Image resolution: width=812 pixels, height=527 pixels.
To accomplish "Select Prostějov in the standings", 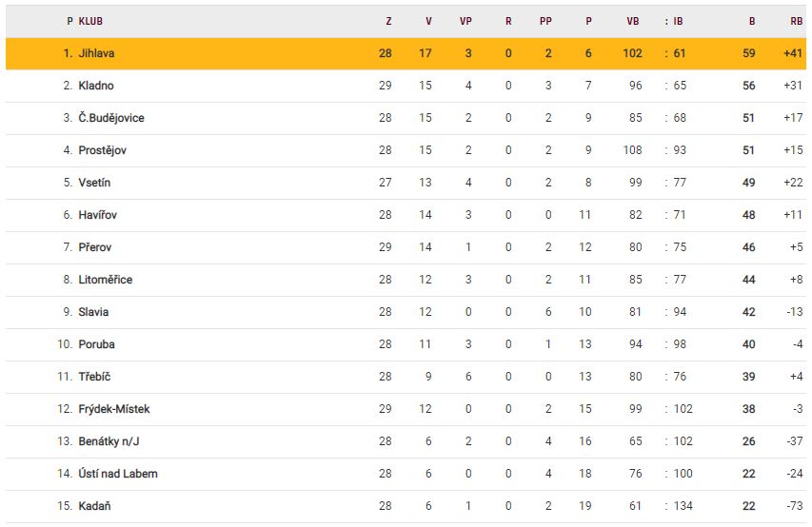I will tap(101, 150).
